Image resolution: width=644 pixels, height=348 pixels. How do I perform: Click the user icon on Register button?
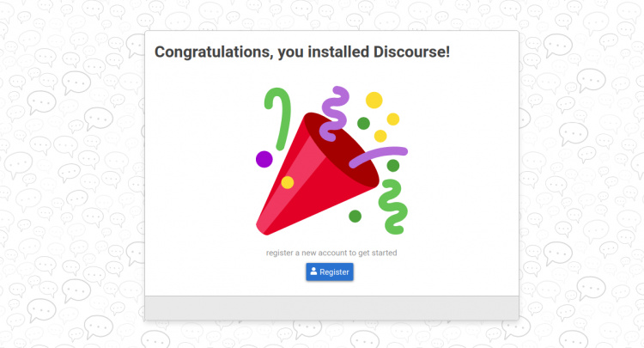click(313, 272)
